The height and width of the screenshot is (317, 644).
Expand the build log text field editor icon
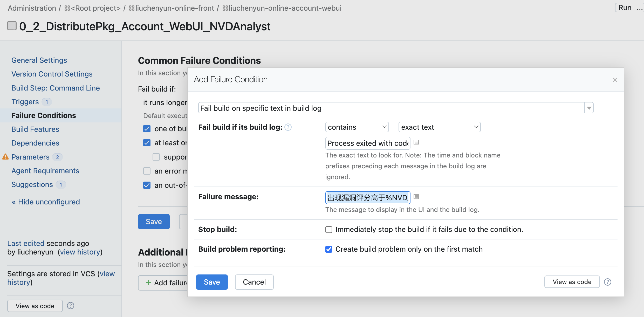tap(416, 142)
